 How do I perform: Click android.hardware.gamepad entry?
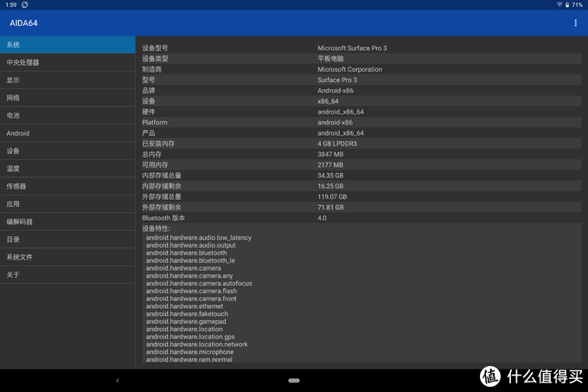(186, 322)
